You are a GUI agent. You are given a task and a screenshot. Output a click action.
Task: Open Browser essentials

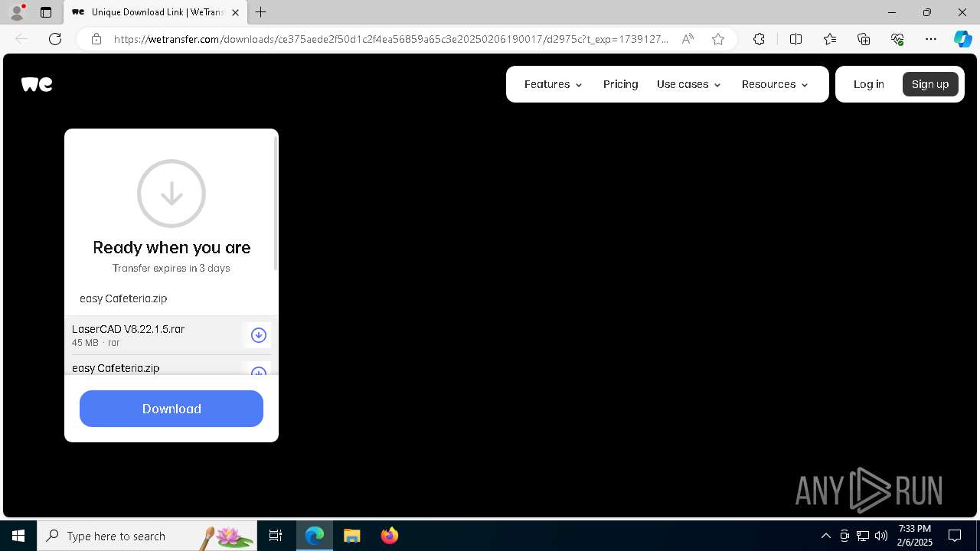pos(897,39)
